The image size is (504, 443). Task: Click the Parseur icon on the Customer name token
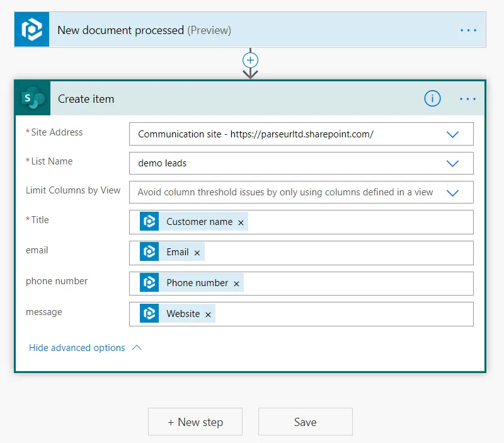click(x=149, y=221)
